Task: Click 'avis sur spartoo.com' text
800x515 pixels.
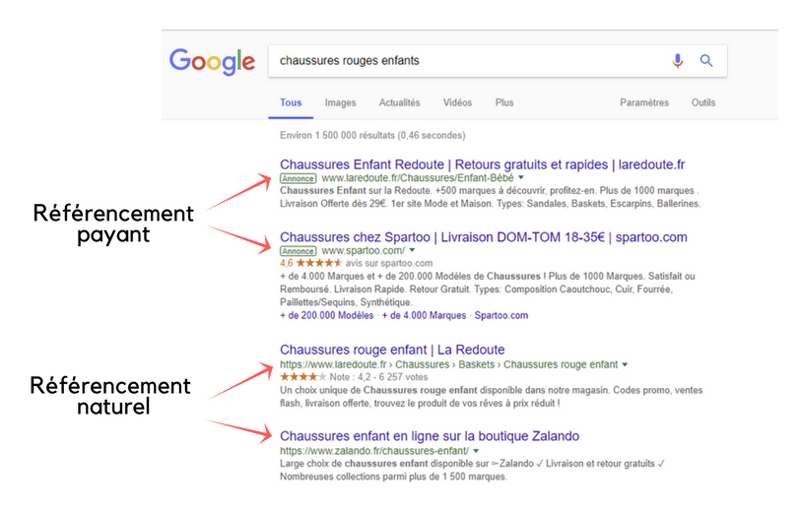Action: [x=389, y=263]
